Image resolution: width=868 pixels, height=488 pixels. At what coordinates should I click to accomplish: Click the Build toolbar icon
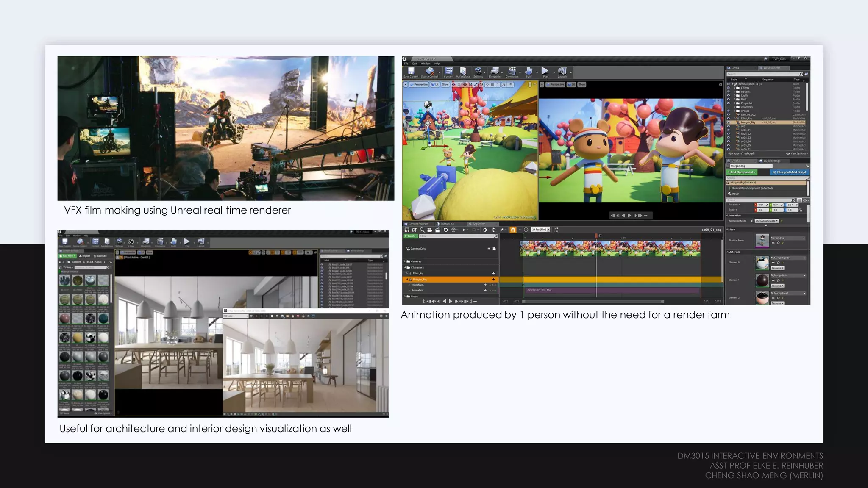tap(529, 72)
